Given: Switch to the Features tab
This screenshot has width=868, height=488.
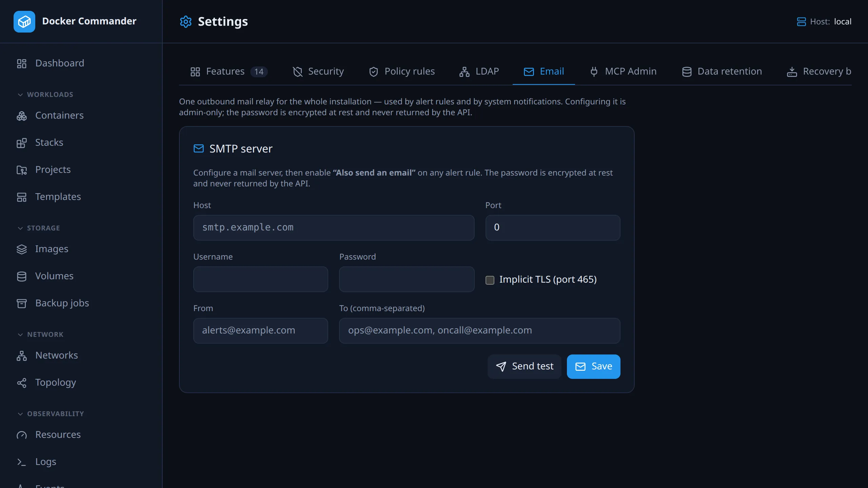Looking at the screenshot, I should (x=229, y=72).
